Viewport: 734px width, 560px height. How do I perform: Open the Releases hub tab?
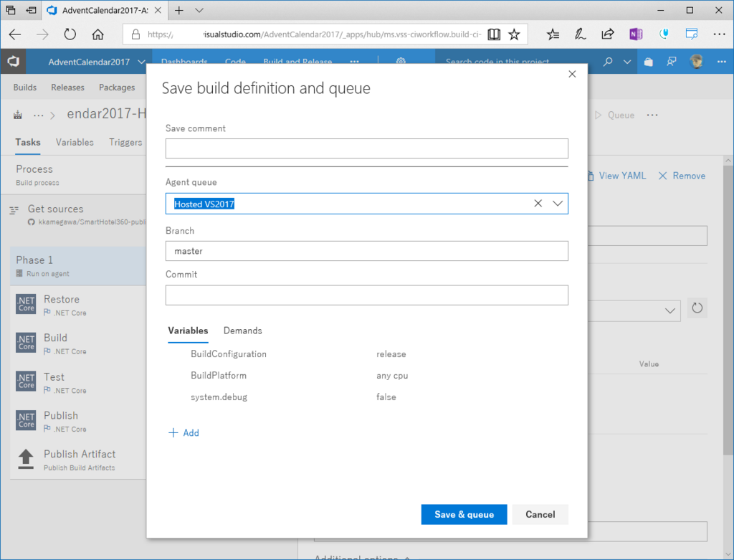coord(67,87)
